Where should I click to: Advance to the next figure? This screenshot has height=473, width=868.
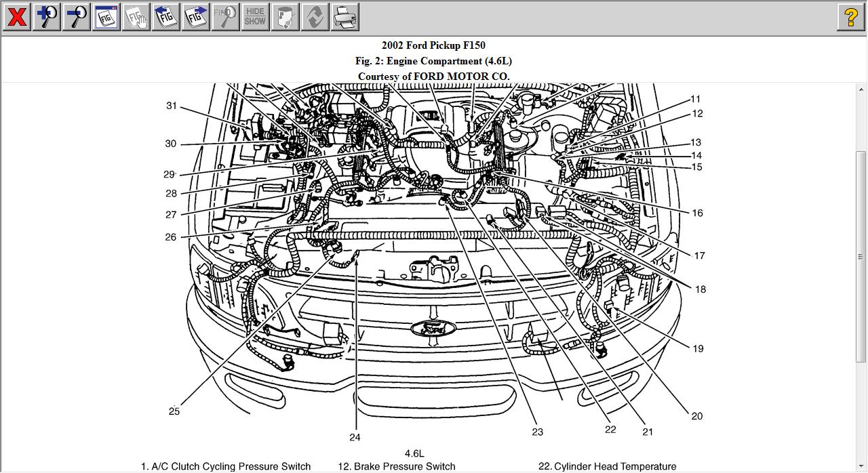coord(195,16)
